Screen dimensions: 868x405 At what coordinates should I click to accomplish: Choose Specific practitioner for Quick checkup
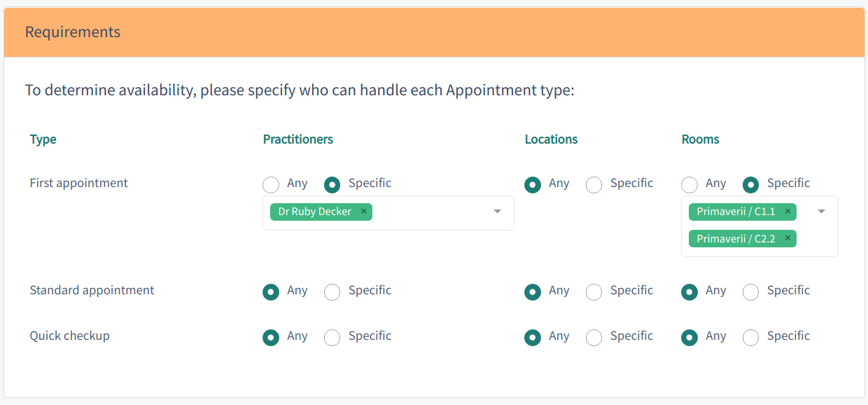[332, 338]
